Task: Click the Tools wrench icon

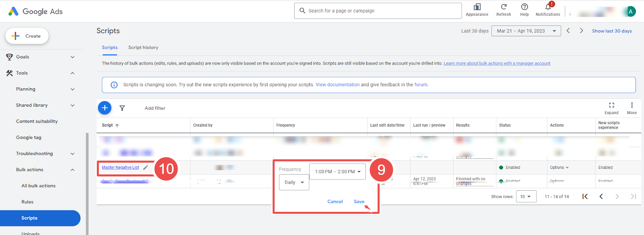Action: [x=9, y=73]
